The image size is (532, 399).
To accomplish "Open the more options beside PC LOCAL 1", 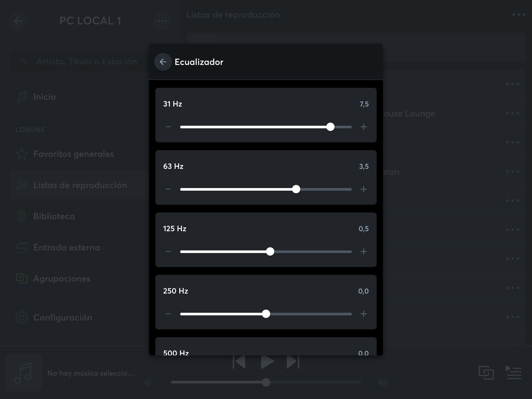I will [162, 21].
